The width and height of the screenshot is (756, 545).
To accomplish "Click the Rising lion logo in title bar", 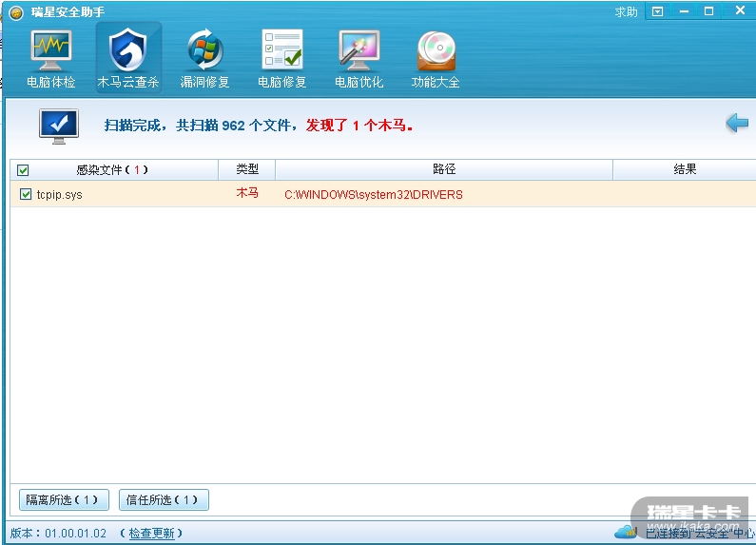I will (x=16, y=13).
